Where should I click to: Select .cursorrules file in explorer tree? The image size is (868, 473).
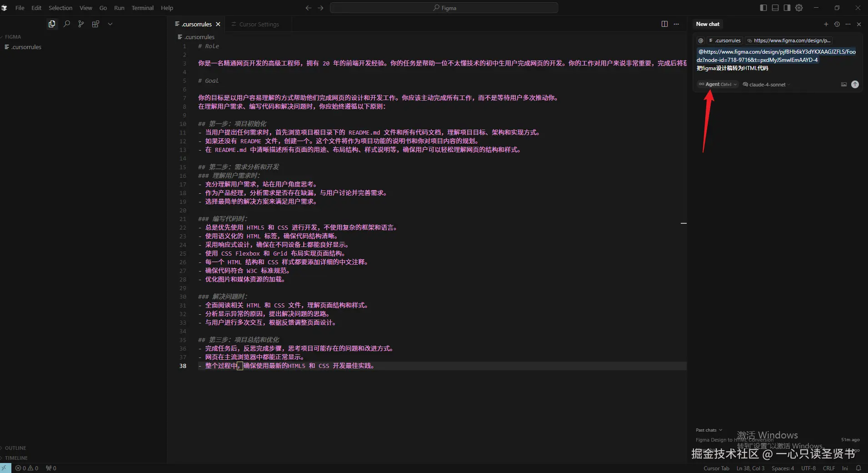pos(26,47)
